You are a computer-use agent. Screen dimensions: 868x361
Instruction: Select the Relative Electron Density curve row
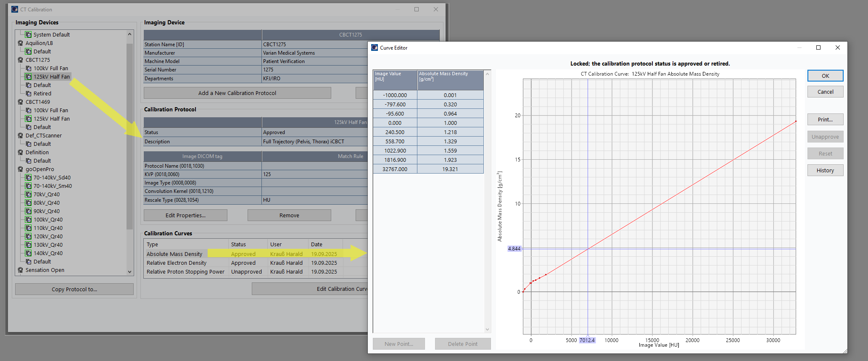point(177,263)
